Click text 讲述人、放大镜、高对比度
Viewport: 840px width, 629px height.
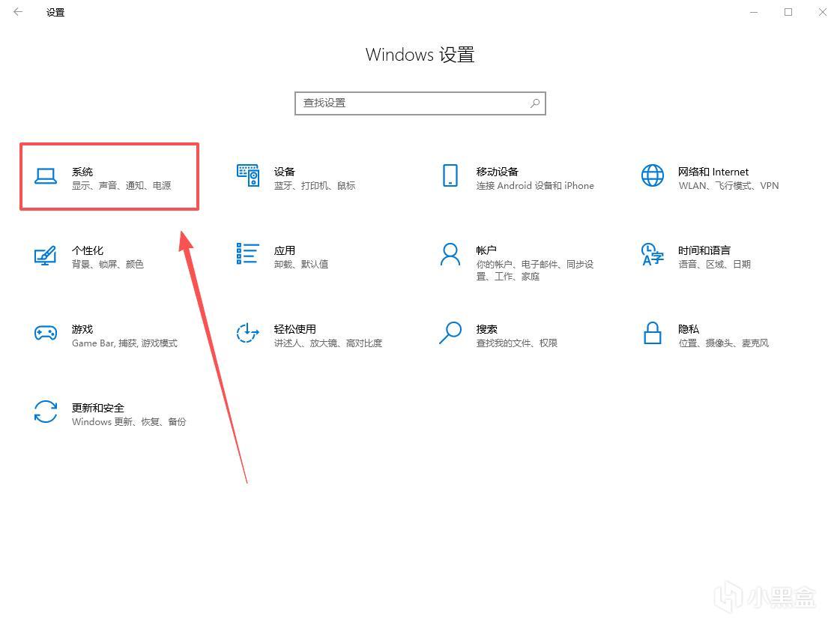pyautogui.click(x=328, y=343)
